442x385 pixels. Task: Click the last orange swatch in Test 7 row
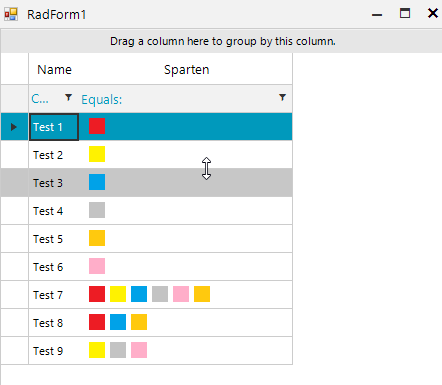pos(202,294)
